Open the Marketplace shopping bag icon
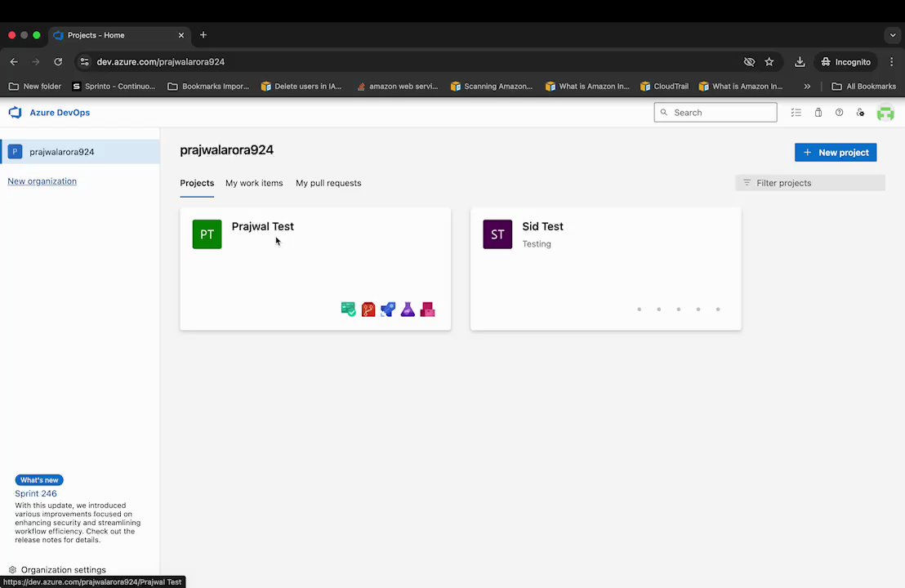 click(x=818, y=113)
